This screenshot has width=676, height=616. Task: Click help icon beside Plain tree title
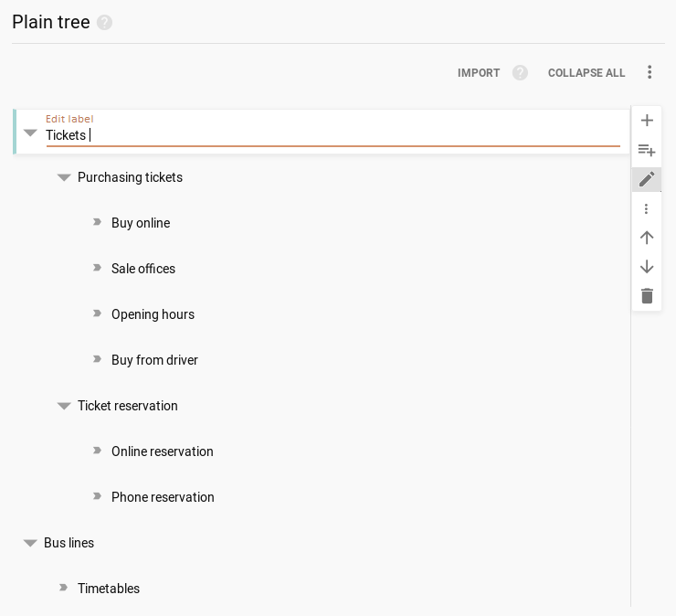(105, 23)
